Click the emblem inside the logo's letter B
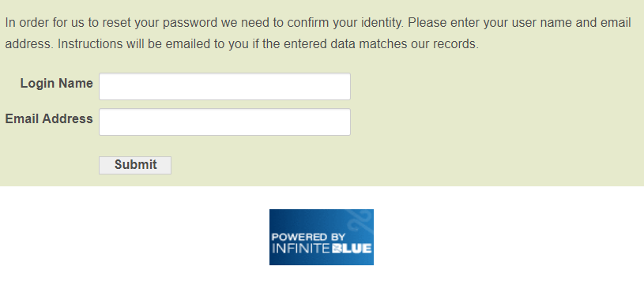644x285 pixels. pos(336,249)
